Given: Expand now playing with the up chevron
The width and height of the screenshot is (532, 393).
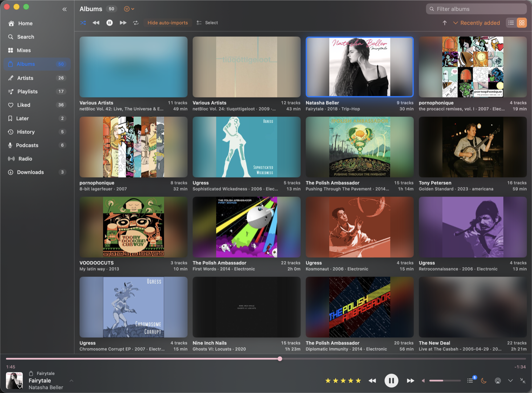Looking at the screenshot, I should tap(71, 381).
